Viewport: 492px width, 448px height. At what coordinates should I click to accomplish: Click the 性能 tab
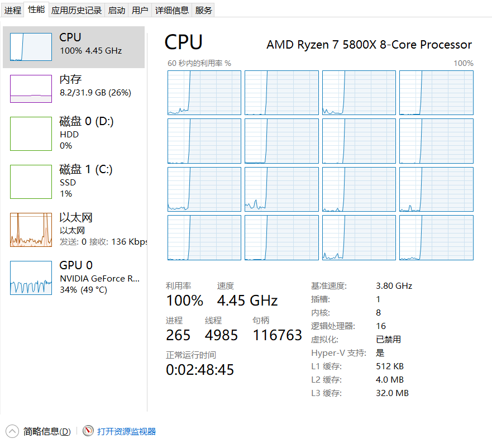tap(36, 9)
